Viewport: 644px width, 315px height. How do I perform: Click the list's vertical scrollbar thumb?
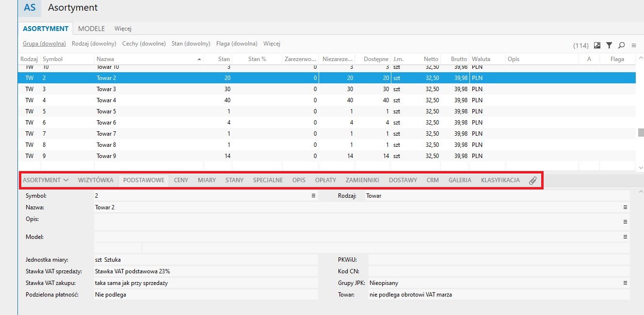(x=641, y=132)
